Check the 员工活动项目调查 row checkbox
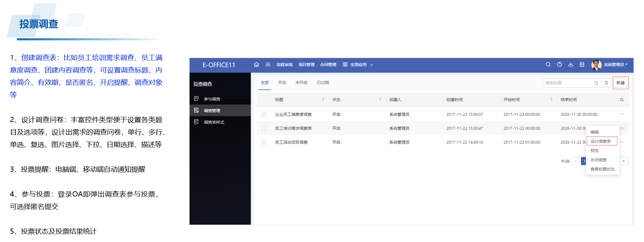The width and height of the screenshot is (644, 242). (x=264, y=142)
